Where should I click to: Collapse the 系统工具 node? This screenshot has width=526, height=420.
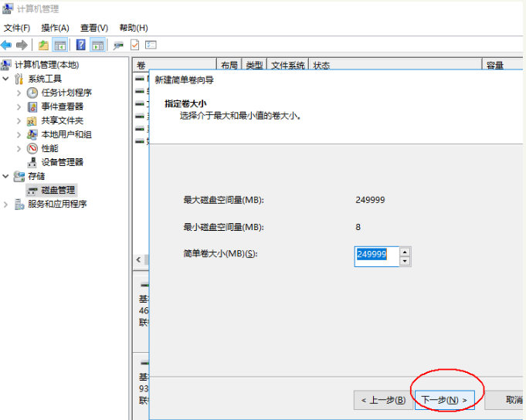coord(7,79)
